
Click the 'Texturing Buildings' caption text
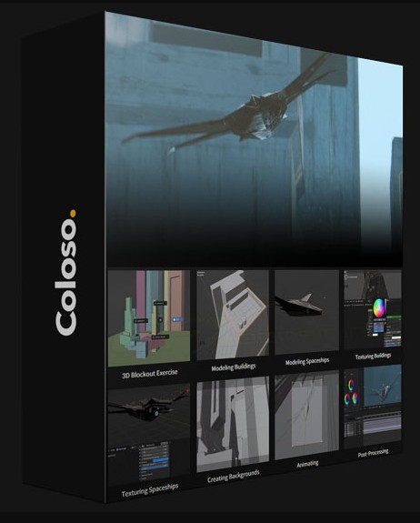pyautogui.click(x=373, y=356)
